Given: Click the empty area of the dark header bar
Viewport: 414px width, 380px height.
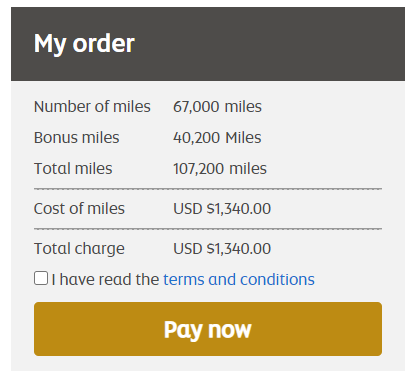Looking at the screenshot, I should [270, 44].
